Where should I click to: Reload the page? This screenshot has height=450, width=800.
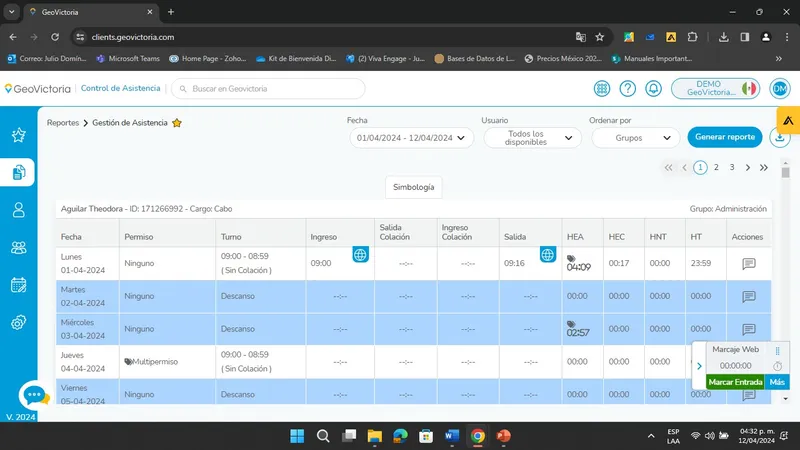[x=55, y=37]
